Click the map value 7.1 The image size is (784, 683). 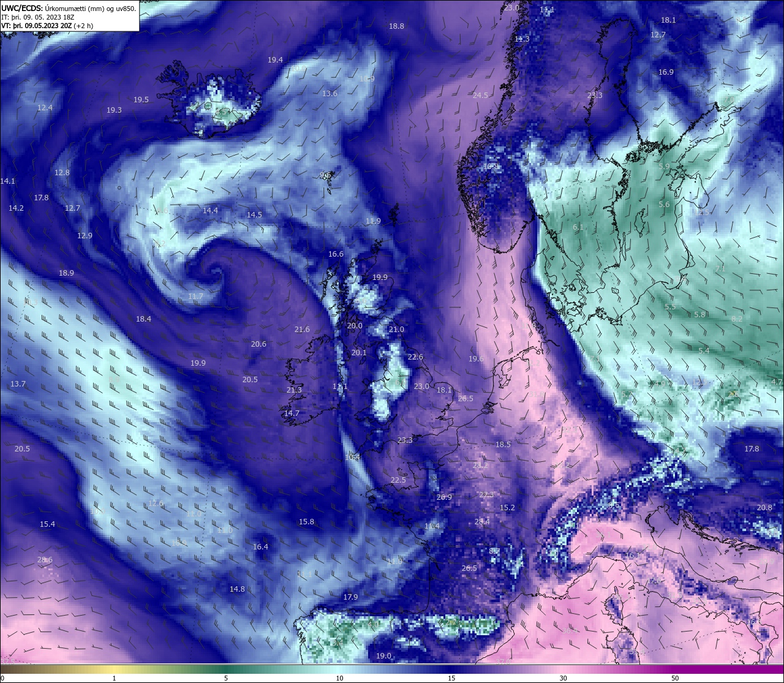[720, 269]
